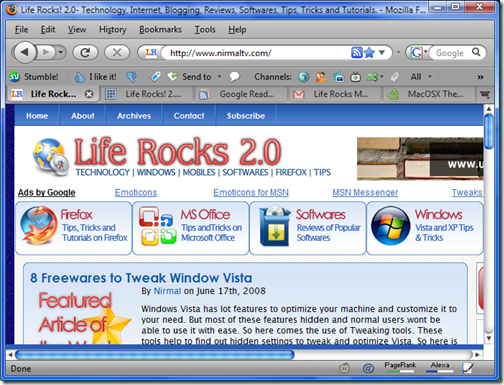
Task: Click the PageRank status bar indicator
Action: point(400,367)
